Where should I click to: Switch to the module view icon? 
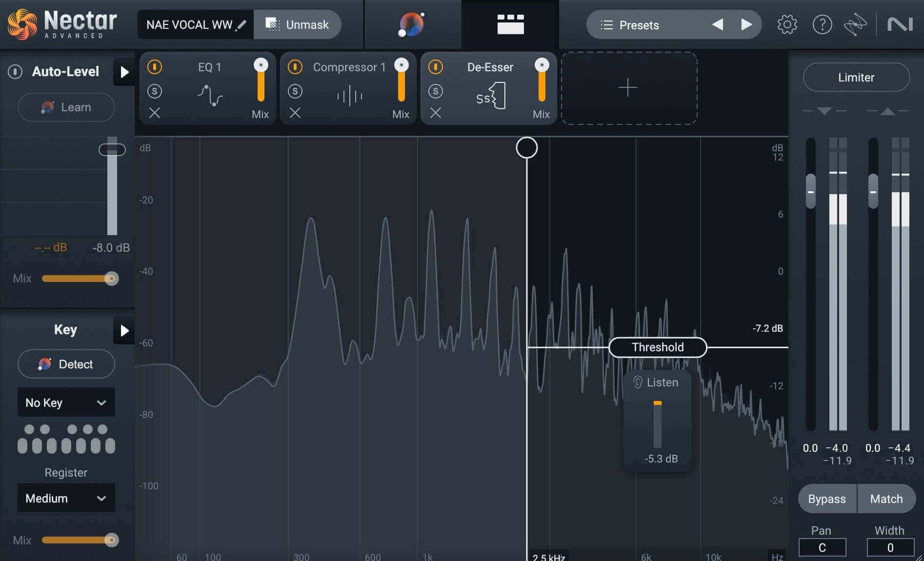510,24
